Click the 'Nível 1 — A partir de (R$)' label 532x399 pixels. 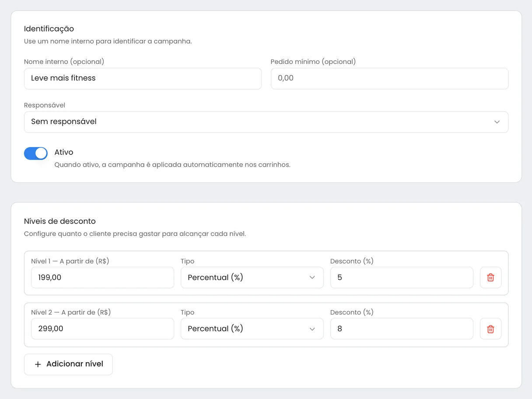pos(70,261)
